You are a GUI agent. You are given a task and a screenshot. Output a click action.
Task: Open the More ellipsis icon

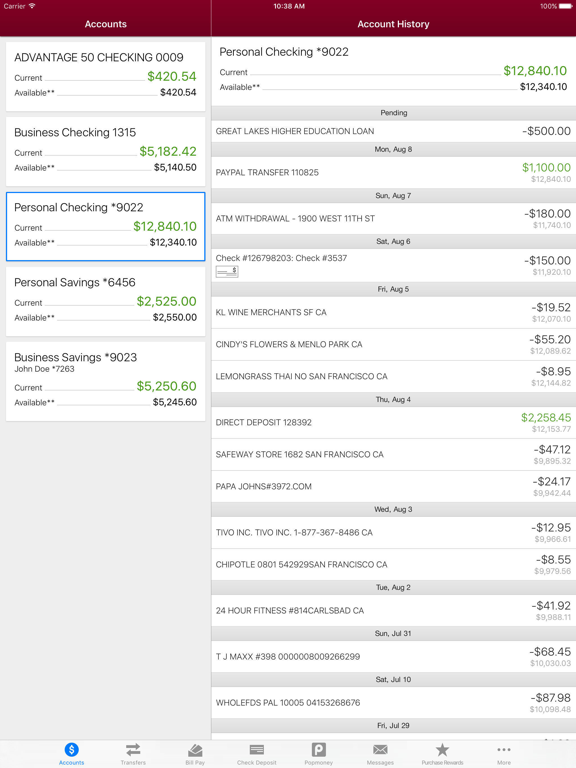pyautogui.click(x=504, y=749)
